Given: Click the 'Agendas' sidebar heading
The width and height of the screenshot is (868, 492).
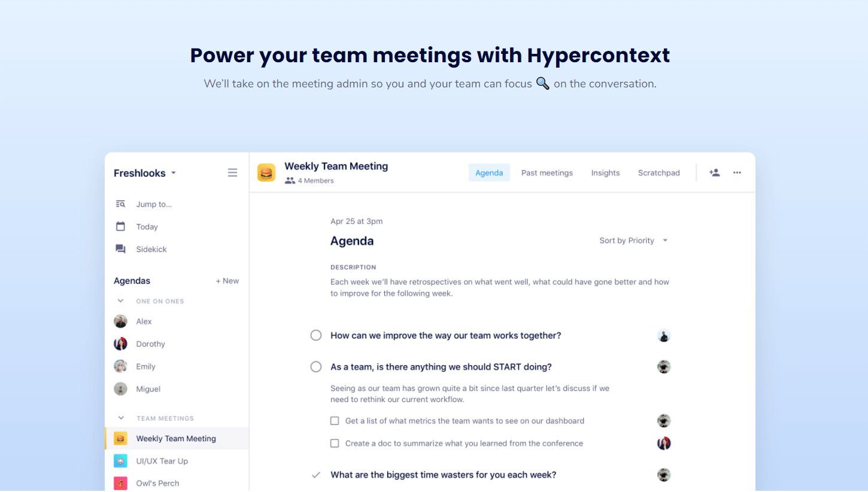Looking at the screenshot, I should point(132,281).
